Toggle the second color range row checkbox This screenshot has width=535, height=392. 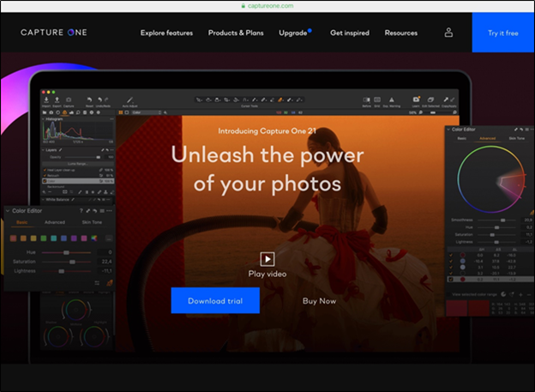(x=451, y=262)
